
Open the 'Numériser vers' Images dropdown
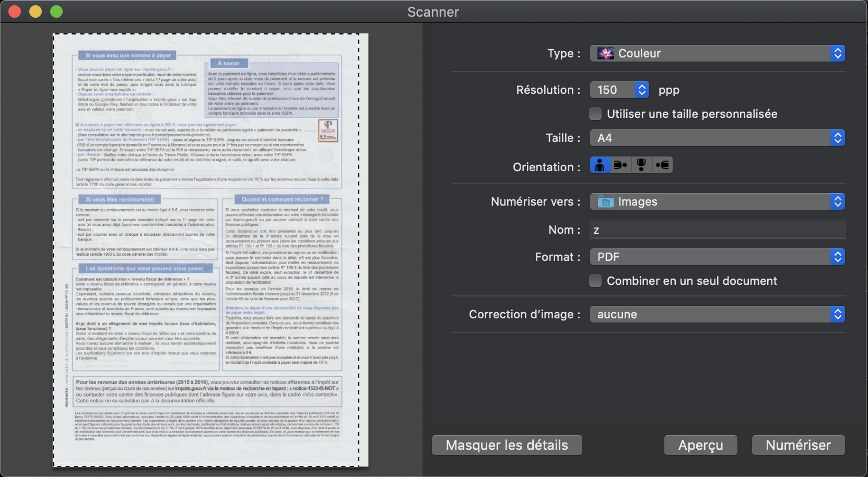[x=718, y=201]
